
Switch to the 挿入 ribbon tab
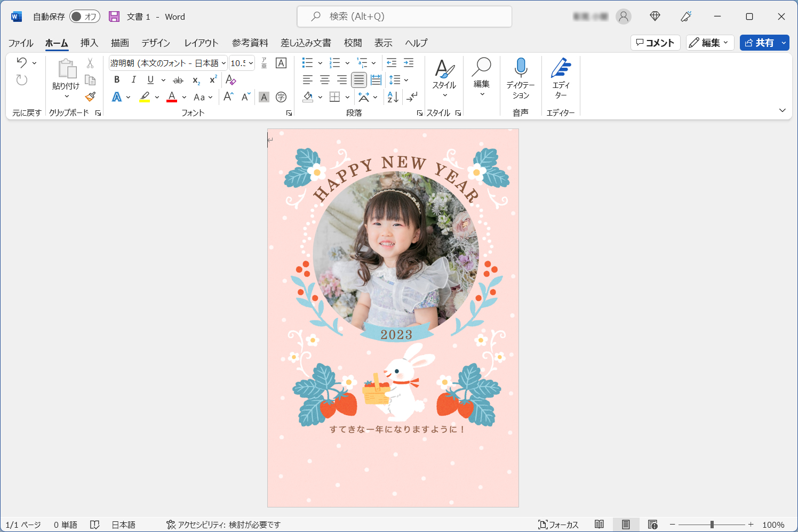pyautogui.click(x=89, y=43)
